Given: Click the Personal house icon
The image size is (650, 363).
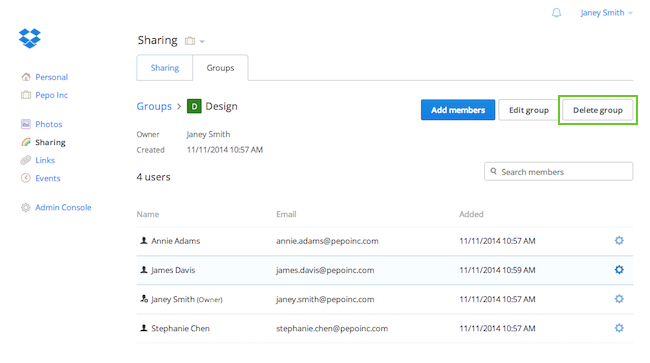Looking at the screenshot, I should tap(26, 77).
